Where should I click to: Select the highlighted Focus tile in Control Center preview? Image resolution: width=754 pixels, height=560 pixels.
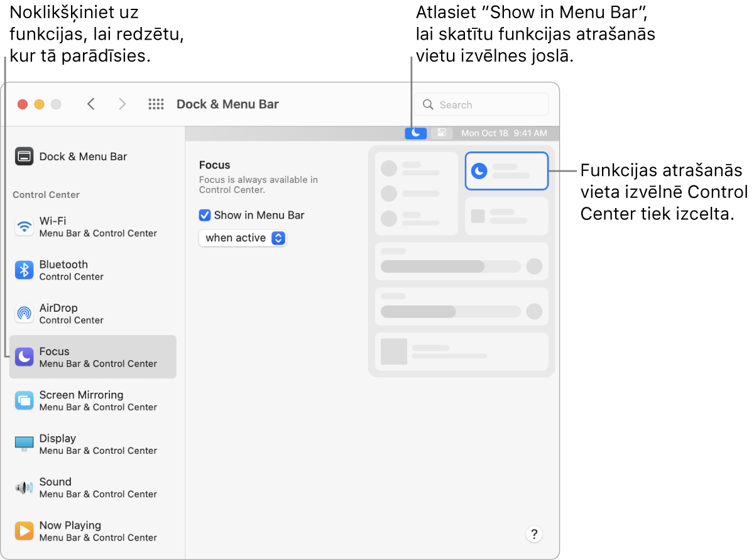pos(506,170)
